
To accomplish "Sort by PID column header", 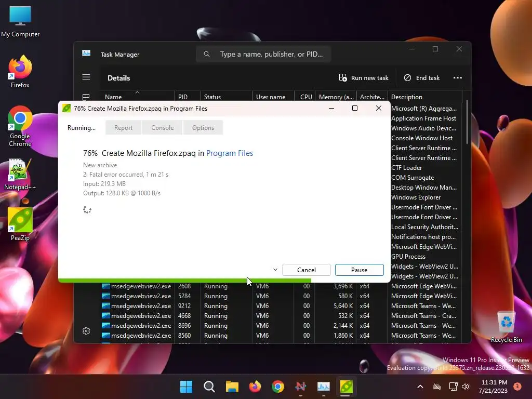I will click(188, 97).
